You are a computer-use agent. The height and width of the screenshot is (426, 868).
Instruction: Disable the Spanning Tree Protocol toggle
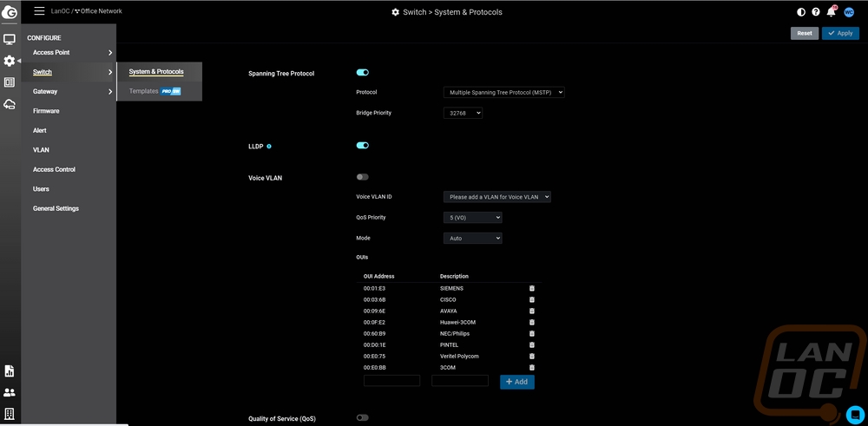coord(362,73)
